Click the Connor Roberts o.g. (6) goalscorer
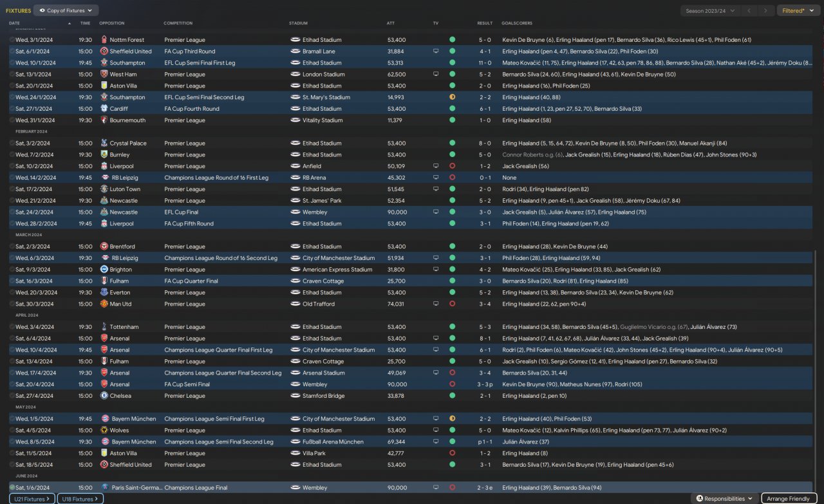824x504 pixels. click(532, 155)
